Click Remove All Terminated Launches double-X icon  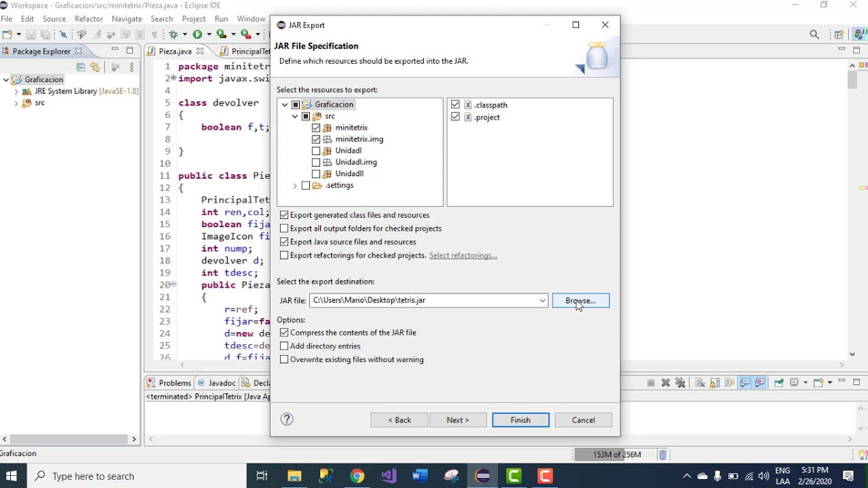point(680,383)
